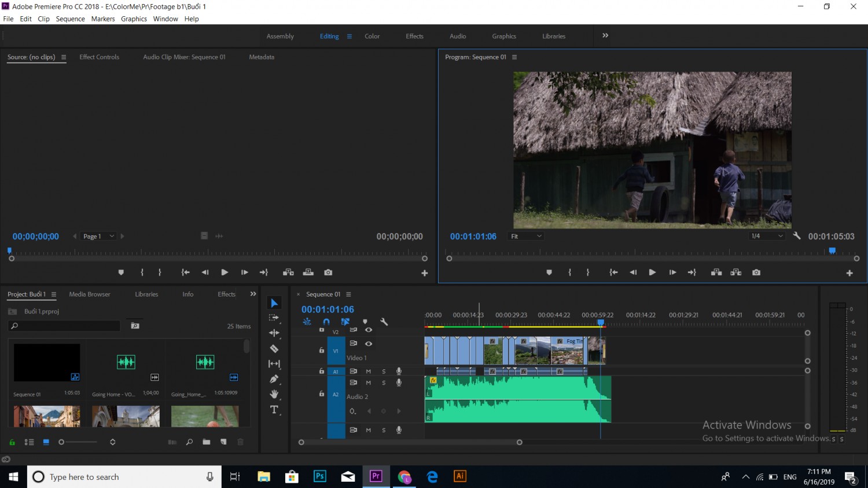Click New Bin folder icon in Project panel
This screenshot has width=868, height=488.
click(207, 442)
